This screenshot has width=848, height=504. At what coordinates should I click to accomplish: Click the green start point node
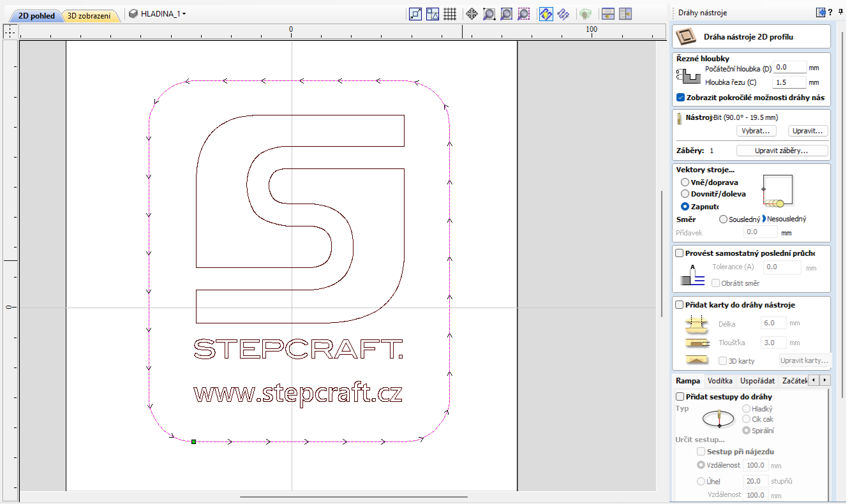tap(193, 441)
